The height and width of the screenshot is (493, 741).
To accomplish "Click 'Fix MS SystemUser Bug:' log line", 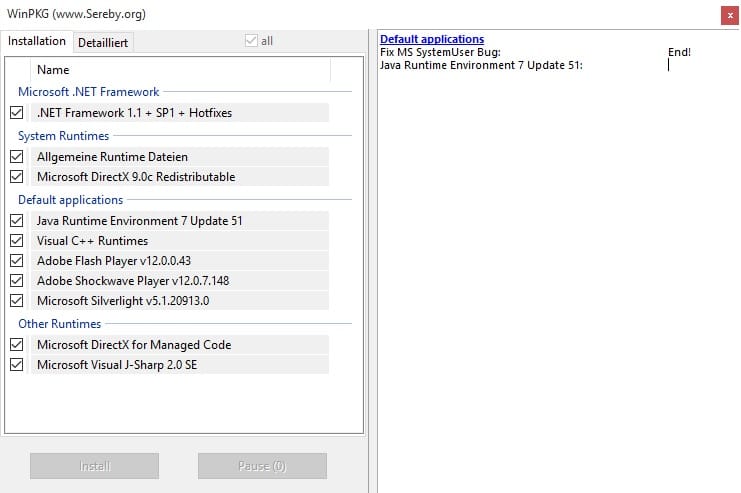I will click(x=440, y=52).
